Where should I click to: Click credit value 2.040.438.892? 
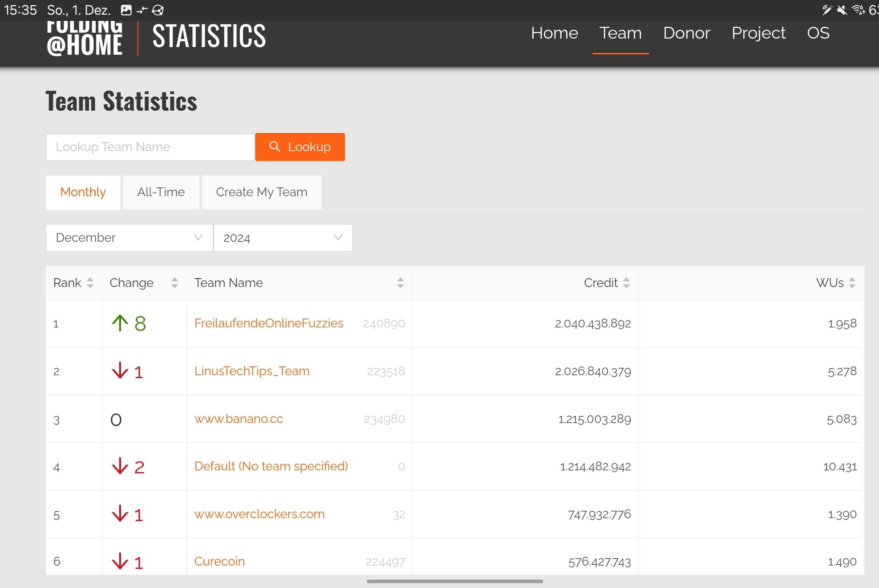(x=593, y=324)
